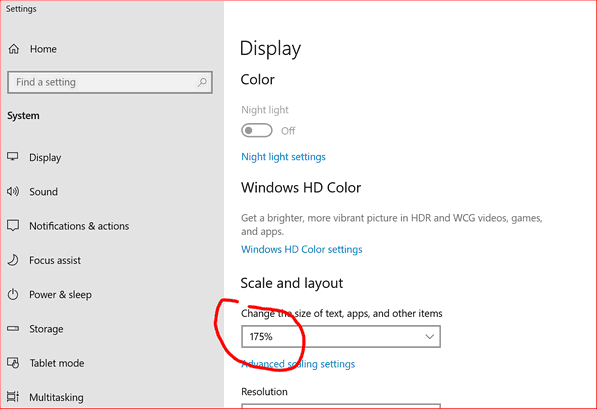Click the Multitasking icon in sidebar
The width and height of the screenshot is (597, 409).
[x=13, y=397]
